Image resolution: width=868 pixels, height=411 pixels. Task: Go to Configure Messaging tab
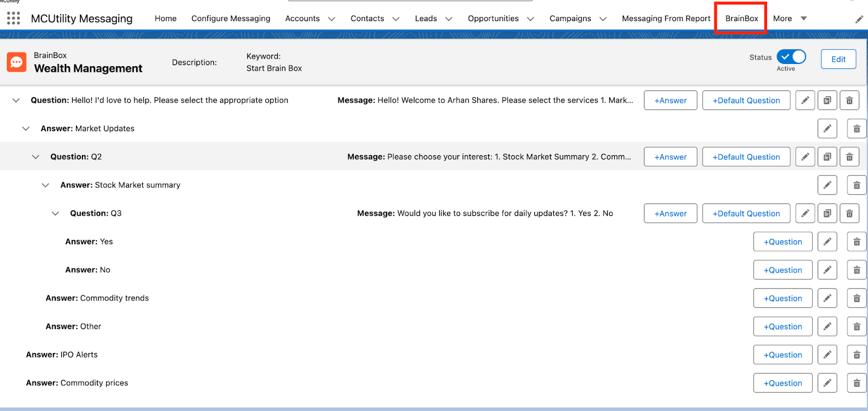pos(231,18)
